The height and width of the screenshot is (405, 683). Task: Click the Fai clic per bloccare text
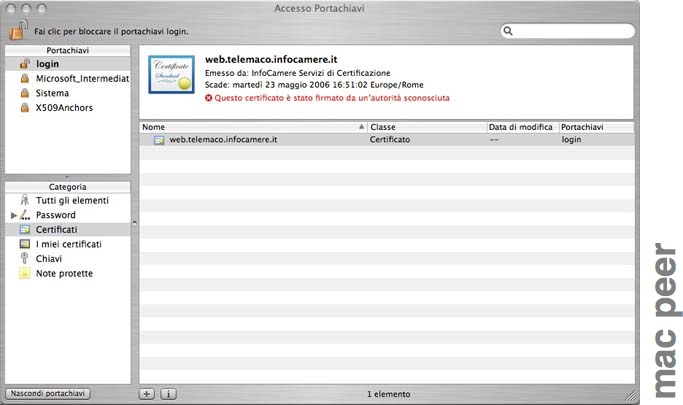112,31
